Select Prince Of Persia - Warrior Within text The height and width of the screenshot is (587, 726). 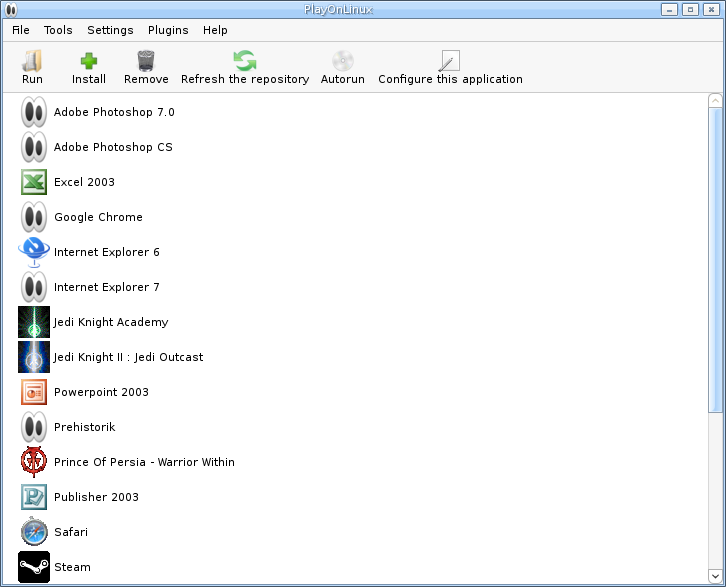144,462
